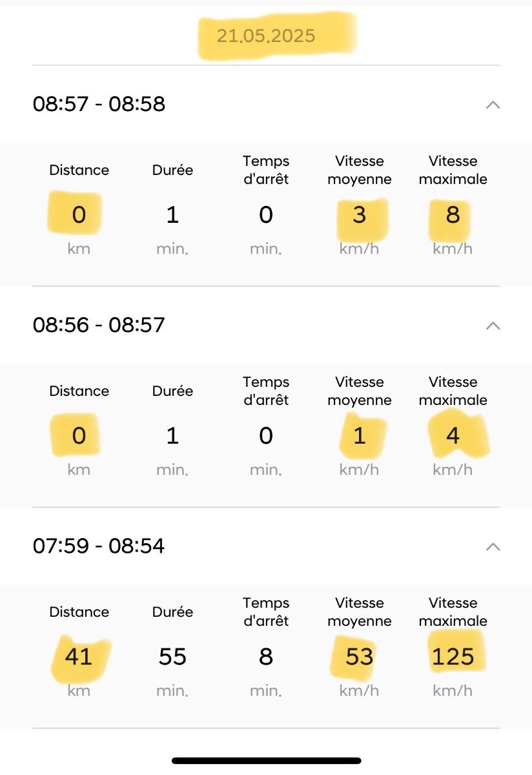Tap the 4 km/h maximum speed value

click(453, 436)
